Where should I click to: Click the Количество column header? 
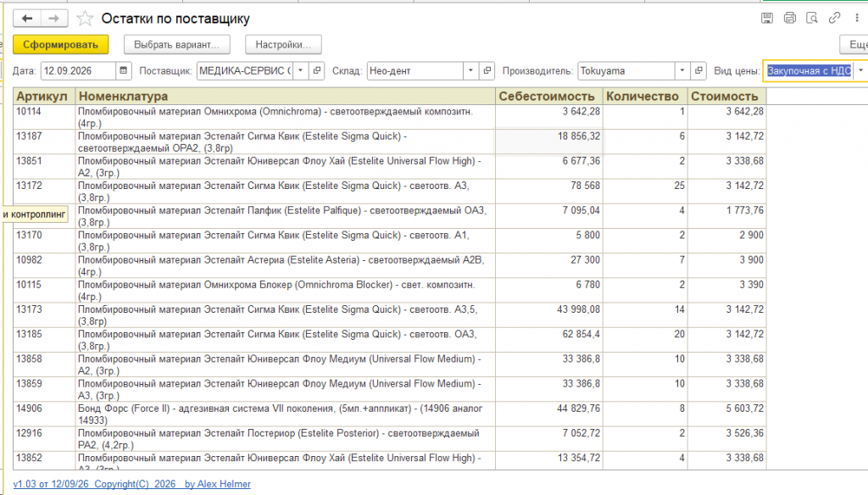click(645, 97)
